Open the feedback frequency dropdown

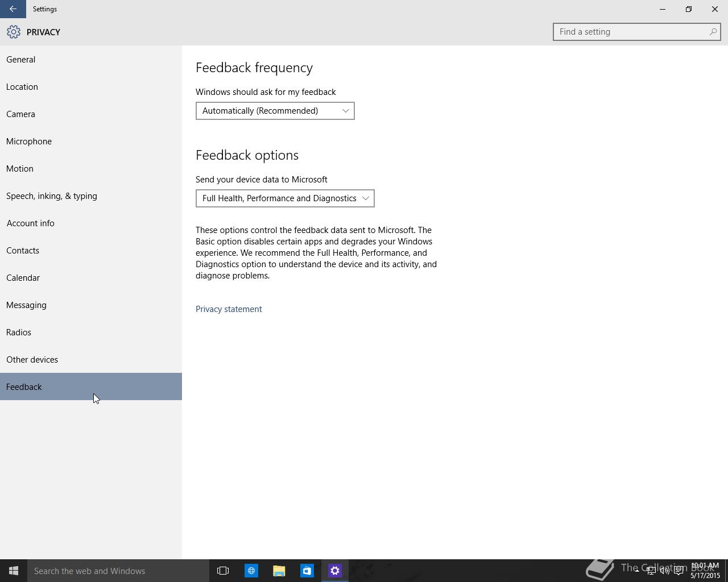pos(275,111)
